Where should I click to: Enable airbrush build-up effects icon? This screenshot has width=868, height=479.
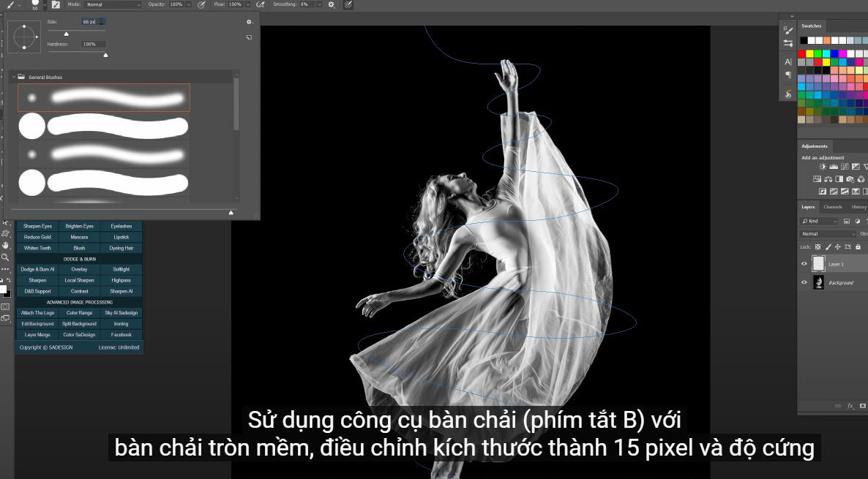pyautogui.click(x=260, y=4)
